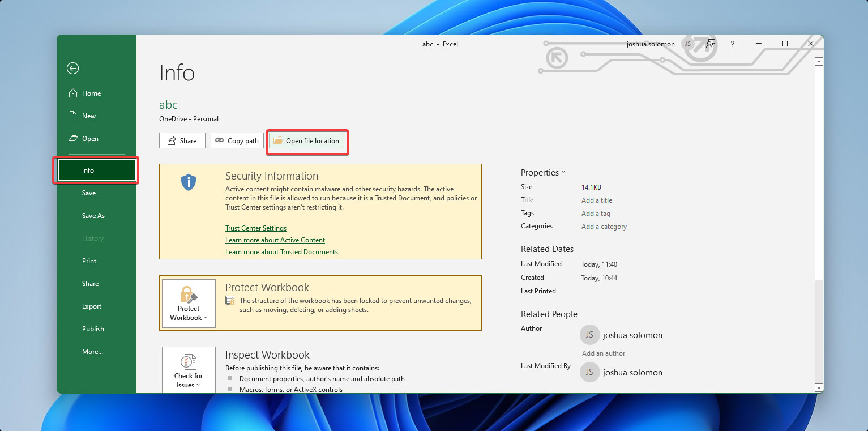Open the Trust Center Settings link

pos(255,228)
